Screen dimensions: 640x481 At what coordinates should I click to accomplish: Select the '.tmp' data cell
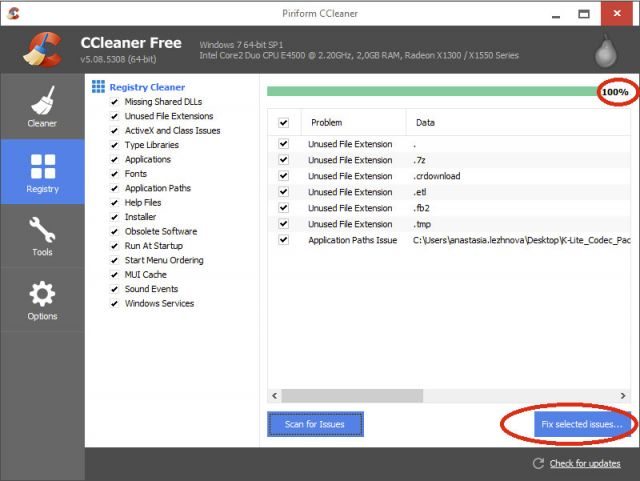pos(422,224)
